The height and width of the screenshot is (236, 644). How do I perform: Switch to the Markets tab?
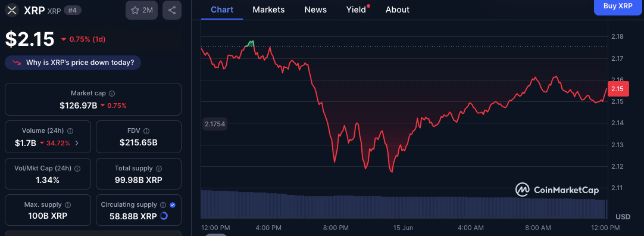click(268, 10)
